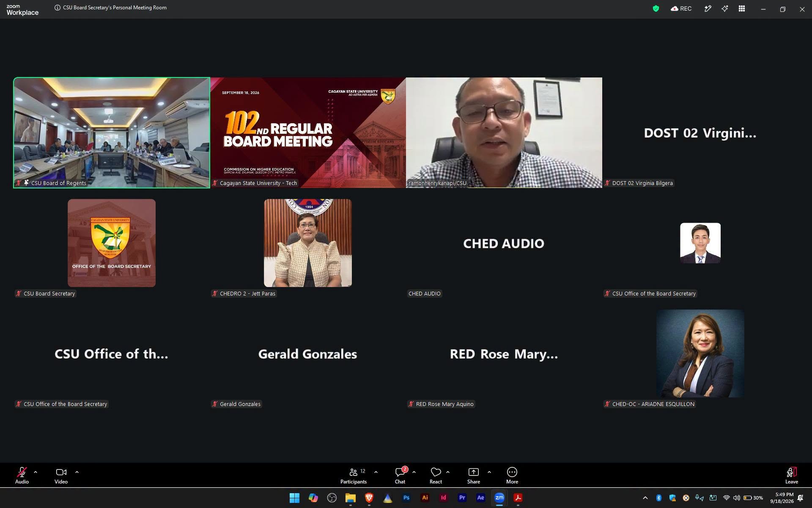Viewport: 812px width, 508px height.
Task: Open After Effects from the taskbar
Action: click(480, 498)
